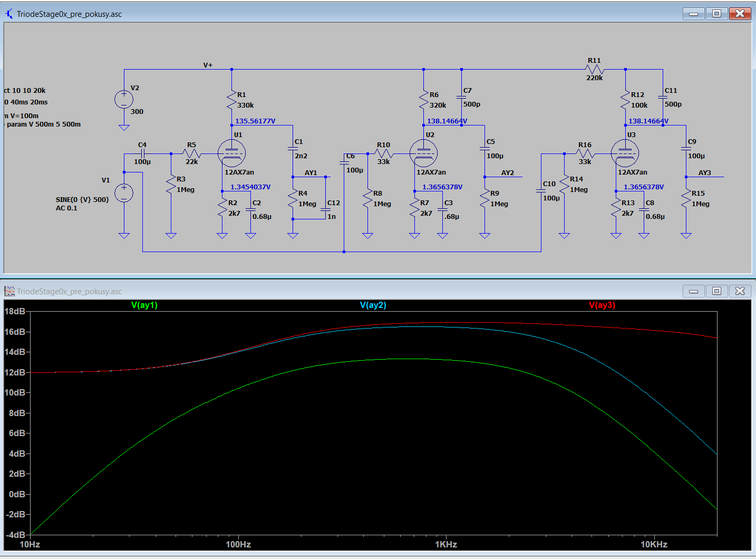Image resolution: width=756 pixels, height=559 pixels.
Task: Select capacitor C12 1n symbol
Action: 325,209
